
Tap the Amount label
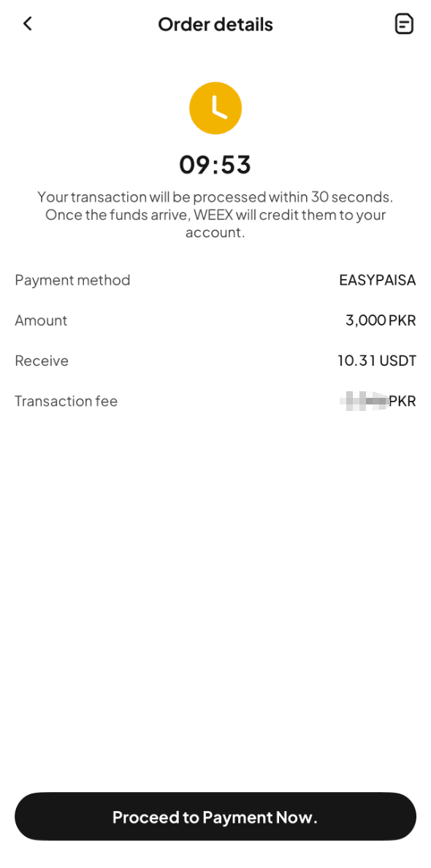coord(41,320)
